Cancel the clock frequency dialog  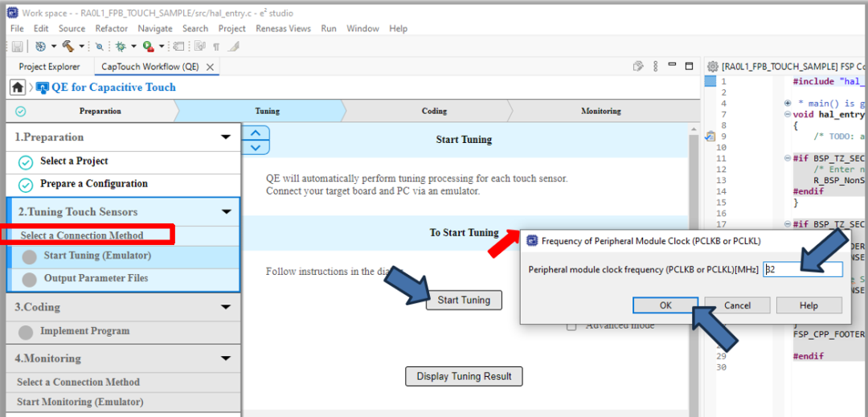coord(737,305)
